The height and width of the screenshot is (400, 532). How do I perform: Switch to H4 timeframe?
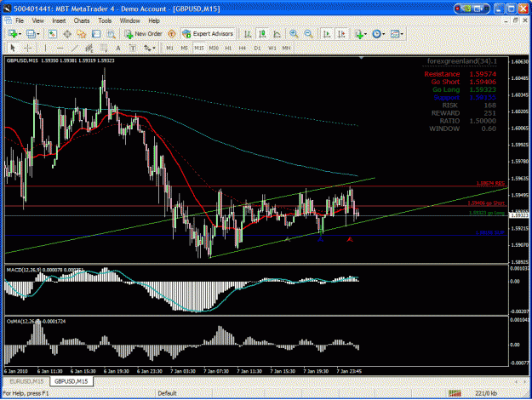pyautogui.click(x=243, y=49)
